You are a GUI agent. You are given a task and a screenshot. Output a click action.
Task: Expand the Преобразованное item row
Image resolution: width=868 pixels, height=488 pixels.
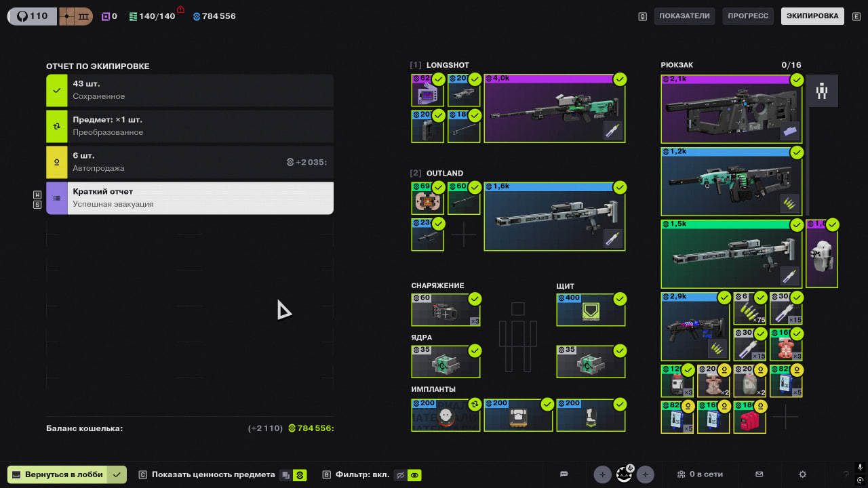point(190,126)
